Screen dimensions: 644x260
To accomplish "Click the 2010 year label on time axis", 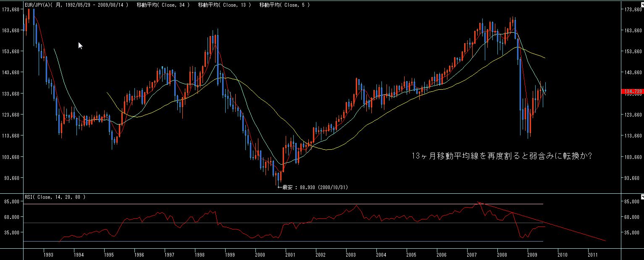I will [x=563, y=255].
